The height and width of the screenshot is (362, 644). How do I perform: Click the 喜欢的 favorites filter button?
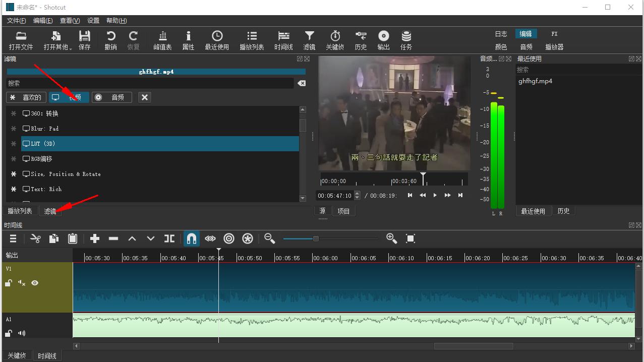pyautogui.click(x=26, y=97)
